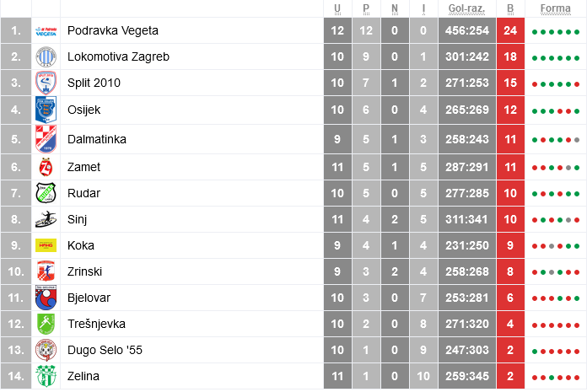The width and height of the screenshot is (587, 392).
Task: Select the Osijek blue shield logo
Action: [46, 110]
